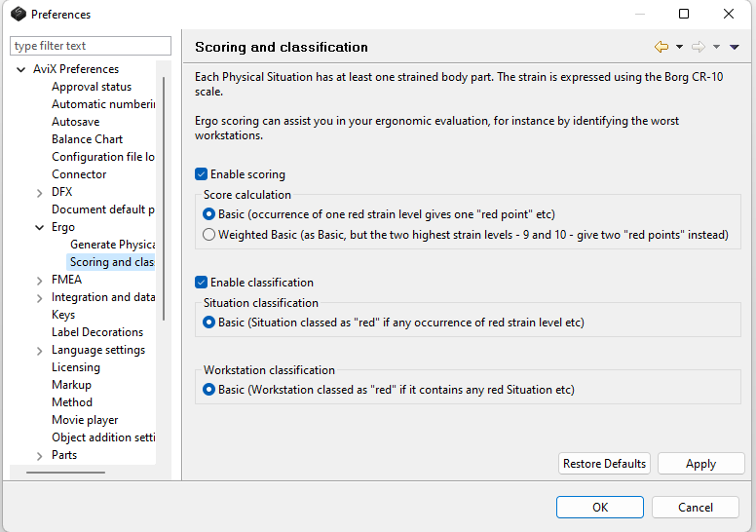756x532 pixels.
Task: Close the Preferences dialog window
Action: [729, 15]
